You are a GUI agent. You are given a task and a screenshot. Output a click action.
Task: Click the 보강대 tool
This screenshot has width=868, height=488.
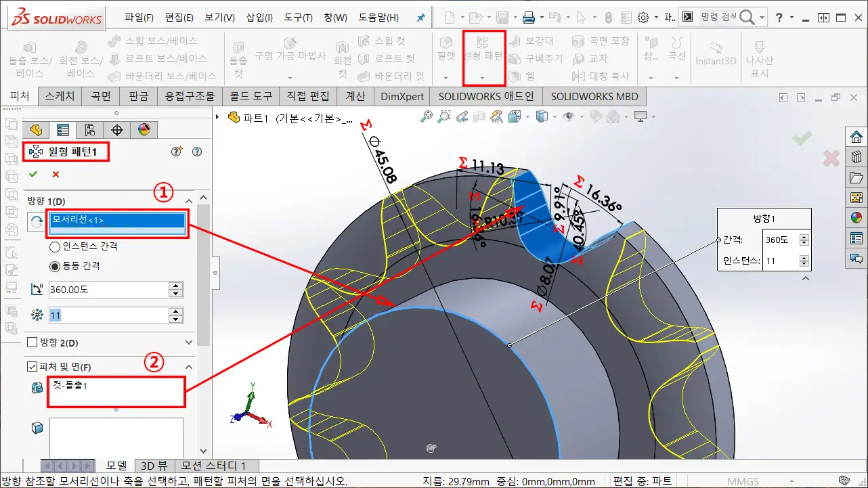531,41
